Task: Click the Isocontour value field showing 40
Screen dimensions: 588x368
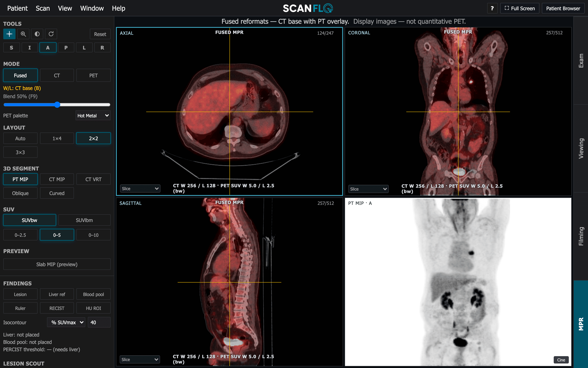Action: click(99, 322)
